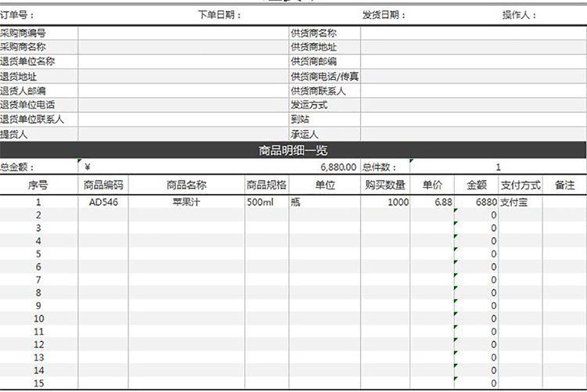The height and width of the screenshot is (392, 587).
Task: Select the 到站 label cell
Action: (x=325, y=120)
